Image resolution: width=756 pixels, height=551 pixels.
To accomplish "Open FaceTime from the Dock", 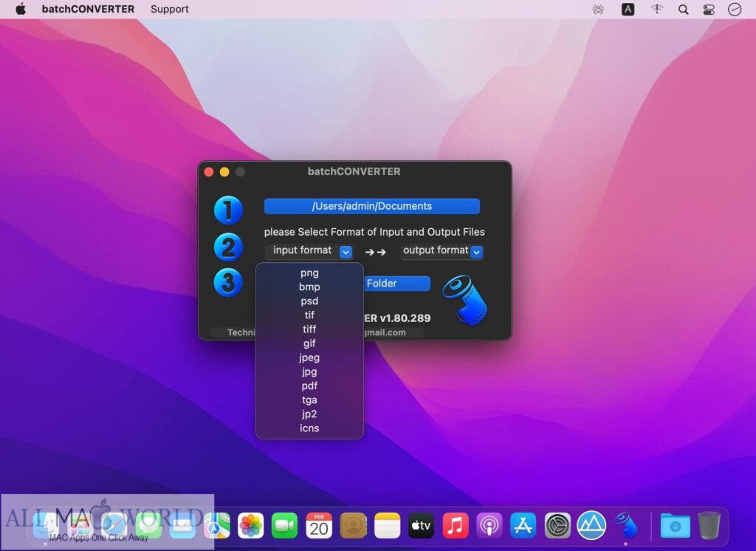I will tap(284, 525).
